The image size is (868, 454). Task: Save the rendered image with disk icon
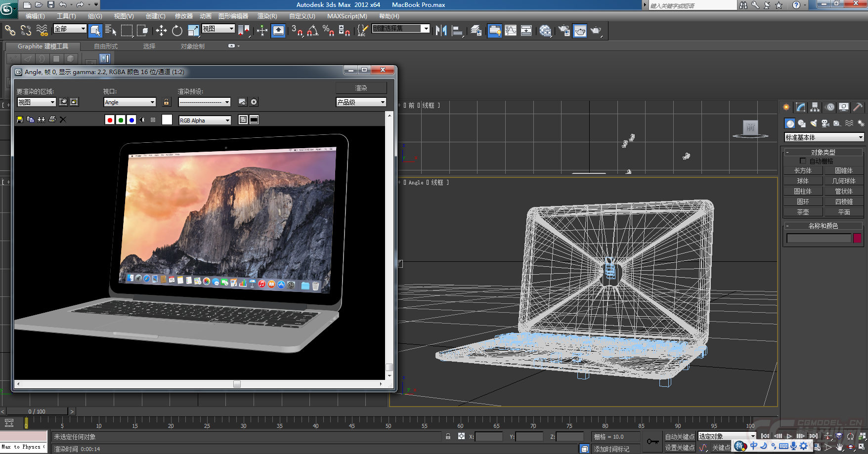[20, 120]
